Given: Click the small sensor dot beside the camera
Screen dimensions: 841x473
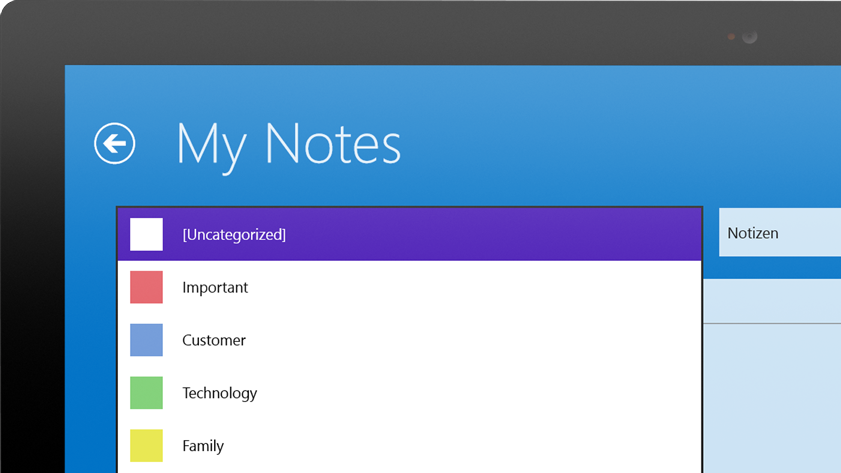Looking at the screenshot, I should (732, 37).
